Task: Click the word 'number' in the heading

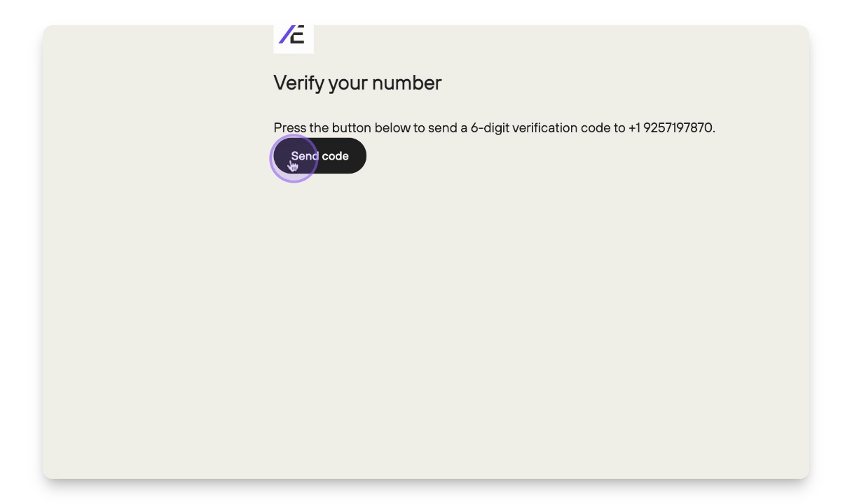Action: point(407,83)
